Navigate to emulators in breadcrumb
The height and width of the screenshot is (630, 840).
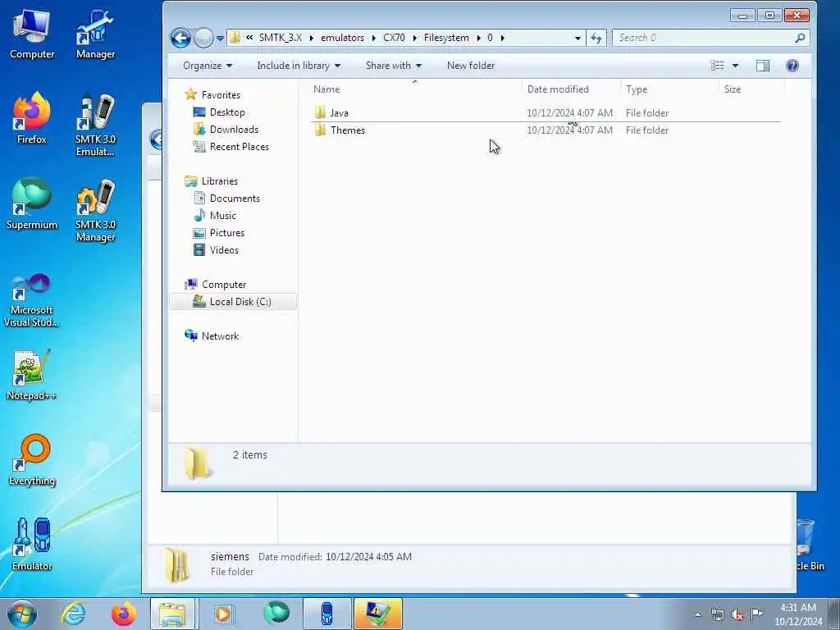point(342,38)
